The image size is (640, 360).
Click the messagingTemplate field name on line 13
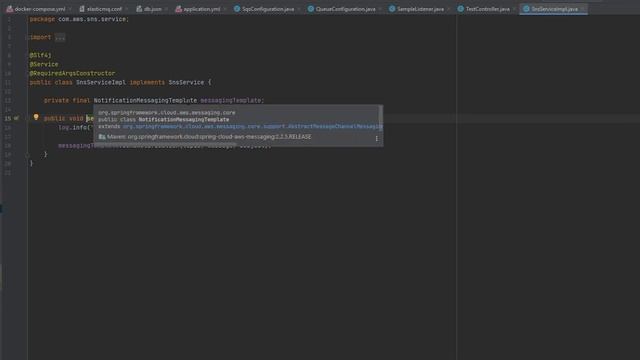pos(231,100)
